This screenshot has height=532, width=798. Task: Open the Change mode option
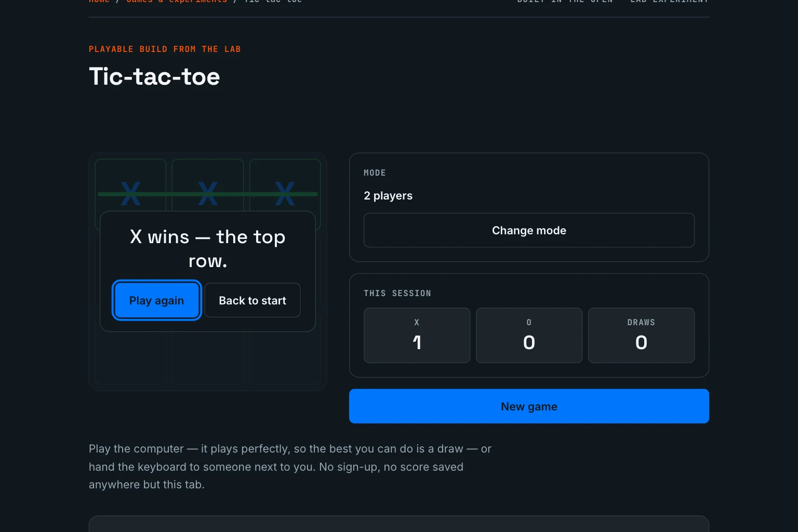(x=529, y=230)
